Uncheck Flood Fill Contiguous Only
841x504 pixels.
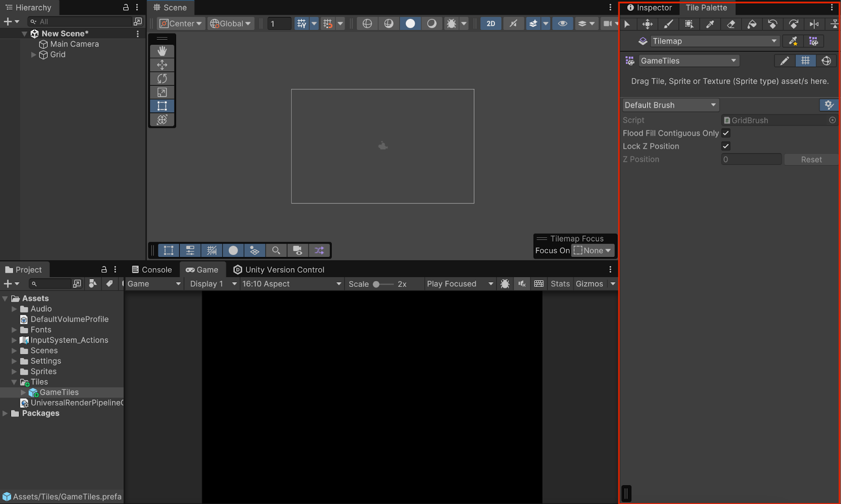click(726, 133)
